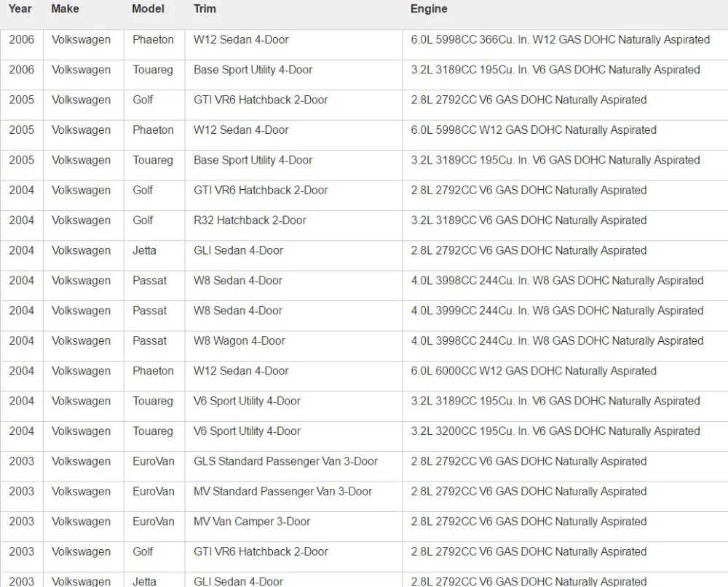Select GTI VR6 Hatchback 2-Door in 2003 row
Image resolution: width=728 pixels, height=587 pixels.
click(x=261, y=552)
